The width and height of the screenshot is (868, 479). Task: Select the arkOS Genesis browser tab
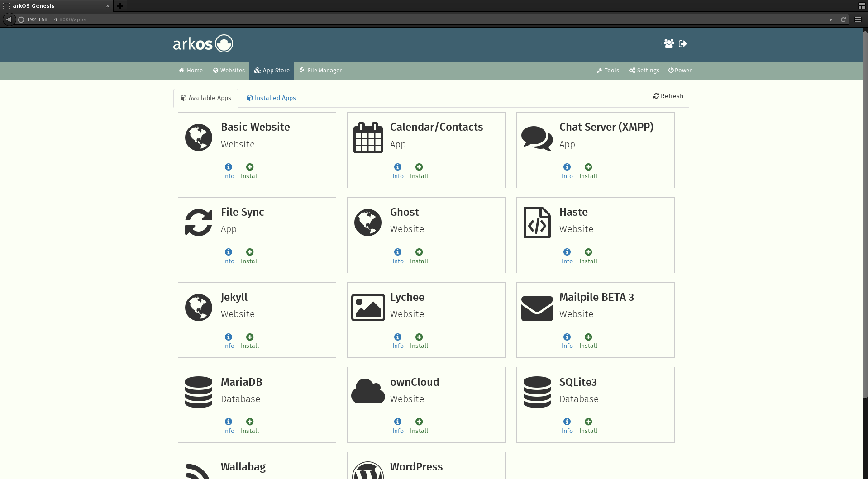pyautogui.click(x=57, y=6)
